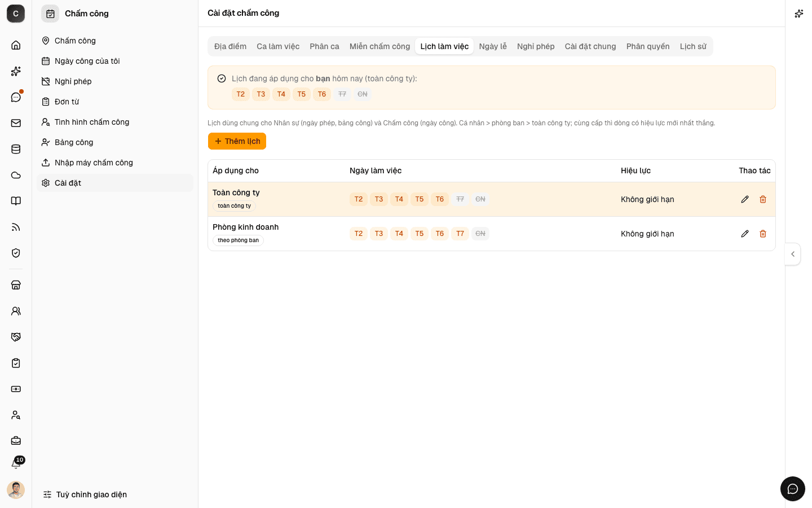This screenshot has width=812, height=508.
Task: Click the toàn công ty tag
Action: [x=235, y=206]
